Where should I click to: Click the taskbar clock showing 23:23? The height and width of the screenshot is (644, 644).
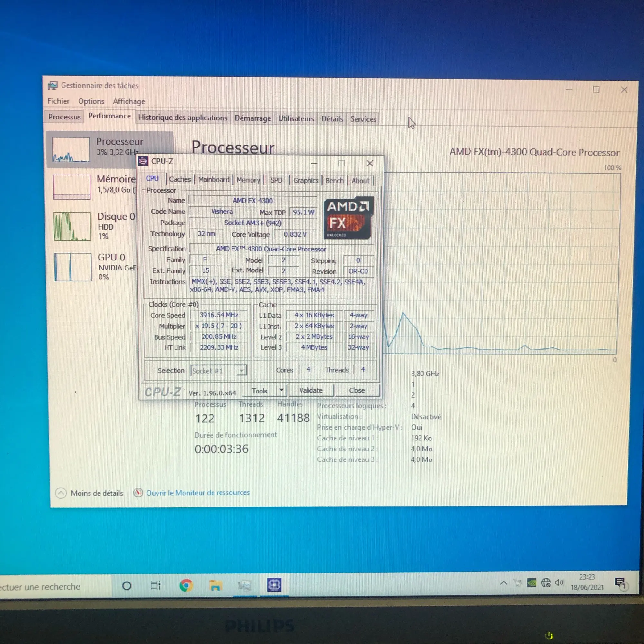[587, 582]
